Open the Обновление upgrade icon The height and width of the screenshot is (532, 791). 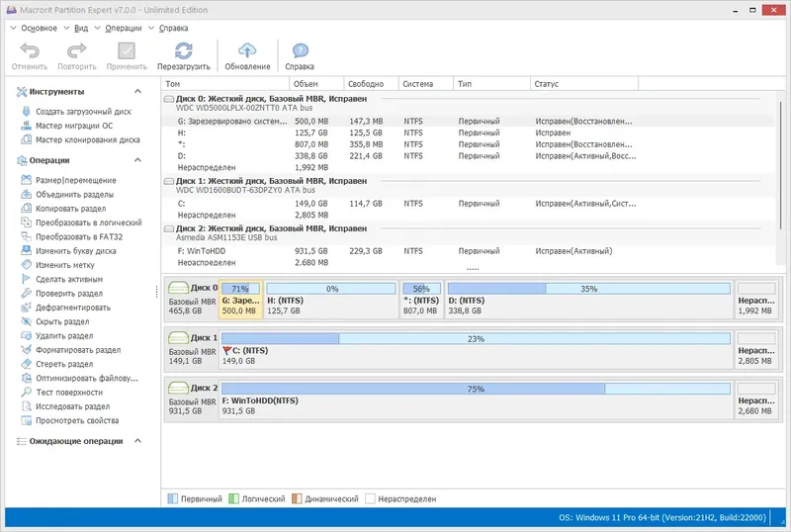pyautogui.click(x=247, y=51)
